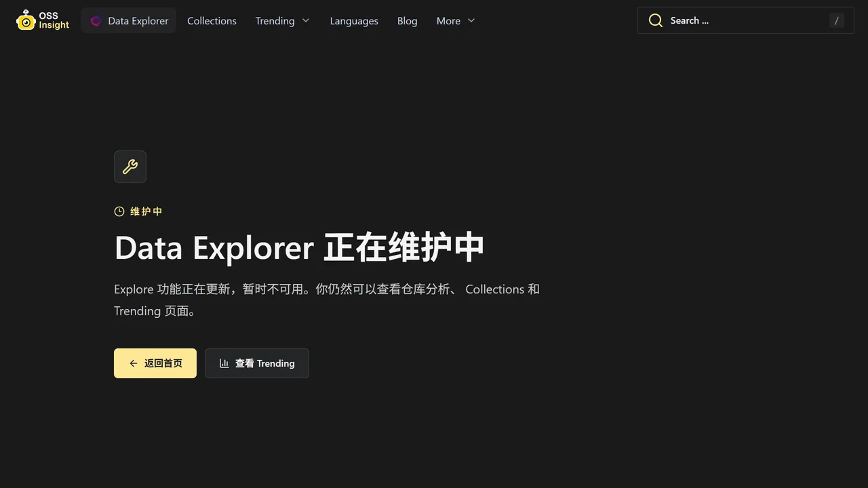868x488 pixels.
Task: Expand the More dropdown chevron
Action: click(x=471, y=21)
